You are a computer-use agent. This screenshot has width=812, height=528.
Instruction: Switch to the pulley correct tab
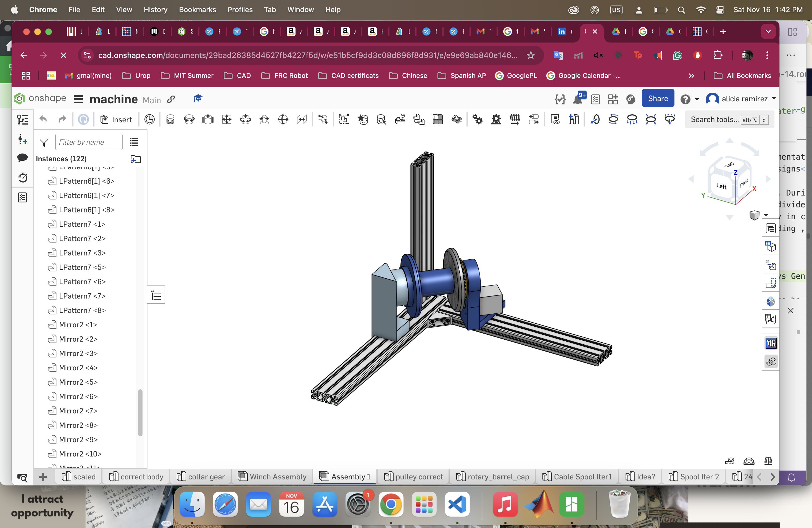[413, 476]
